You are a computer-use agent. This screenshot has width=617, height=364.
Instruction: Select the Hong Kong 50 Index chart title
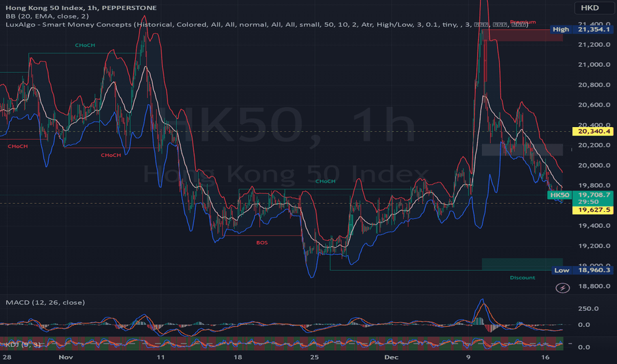coord(81,7)
